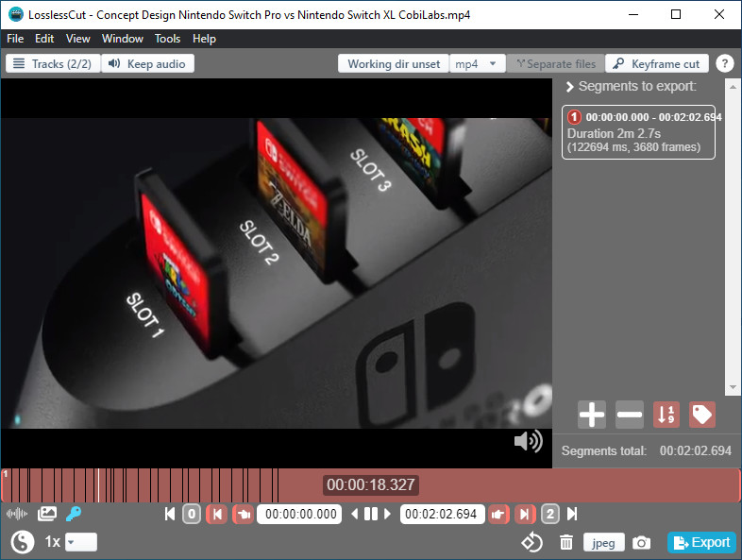Remove current segment with minus icon
This screenshot has width=742, height=560.
(x=630, y=415)
